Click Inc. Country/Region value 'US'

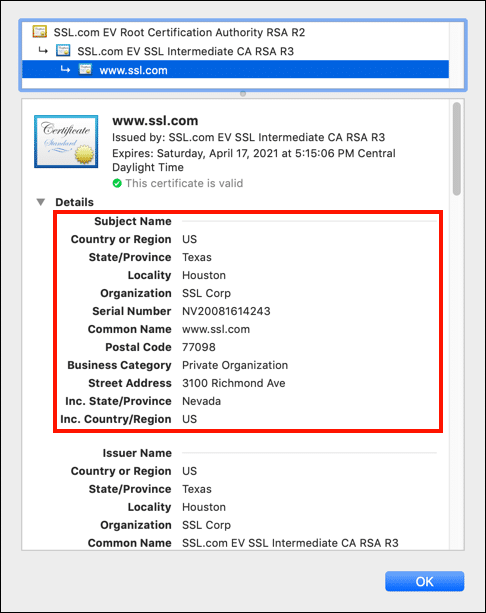click(x=190, y=419)
